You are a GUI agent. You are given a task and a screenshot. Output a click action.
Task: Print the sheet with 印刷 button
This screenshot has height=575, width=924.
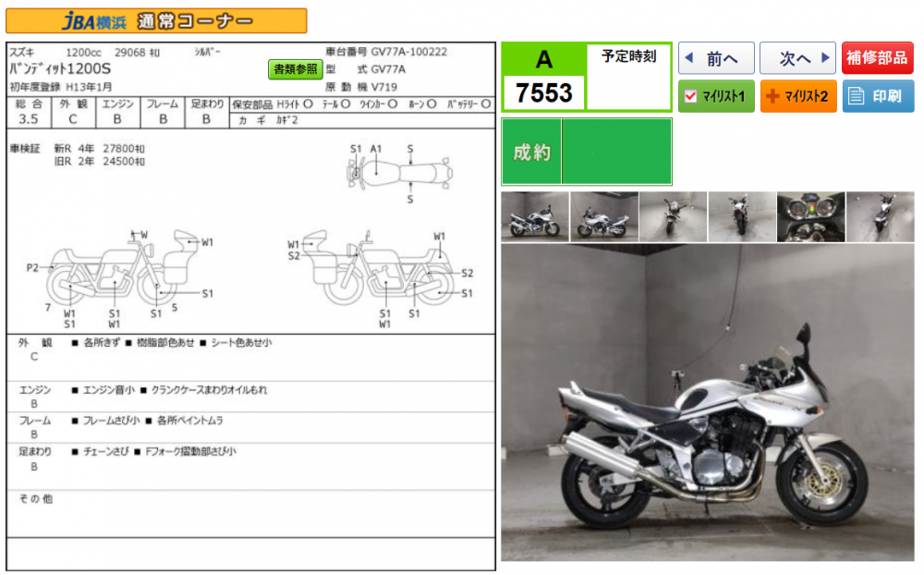click(x=878, y=96)
